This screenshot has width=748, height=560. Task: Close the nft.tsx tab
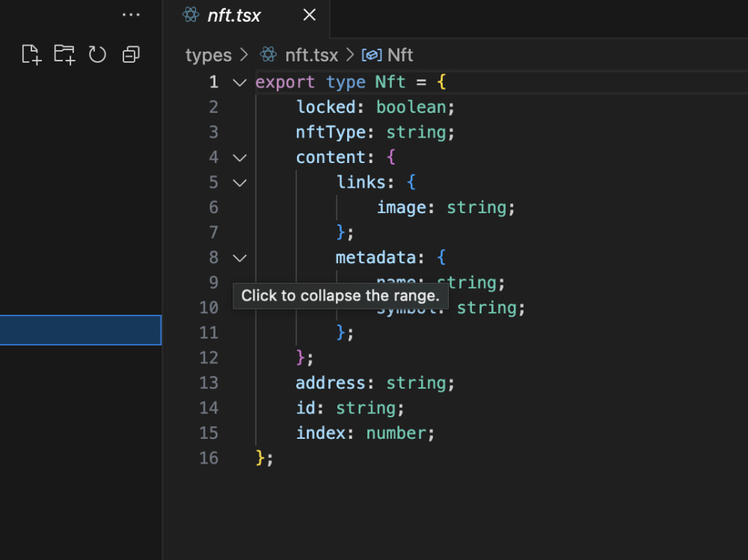coord(309,15)
